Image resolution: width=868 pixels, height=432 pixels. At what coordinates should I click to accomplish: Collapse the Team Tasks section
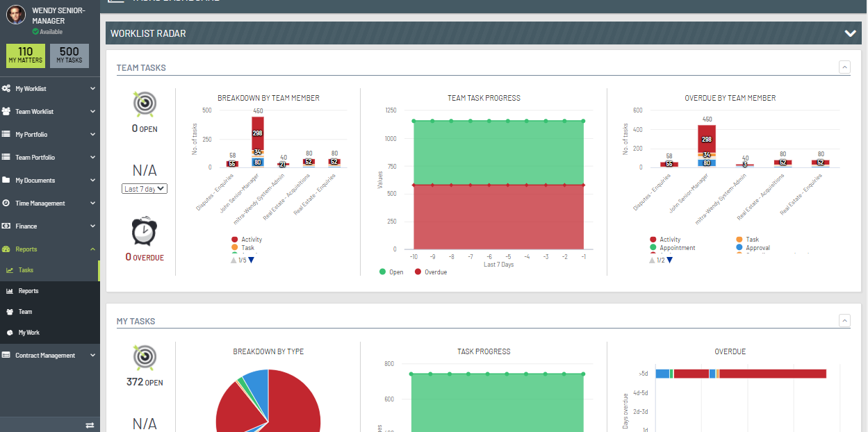tap(844, 67)
